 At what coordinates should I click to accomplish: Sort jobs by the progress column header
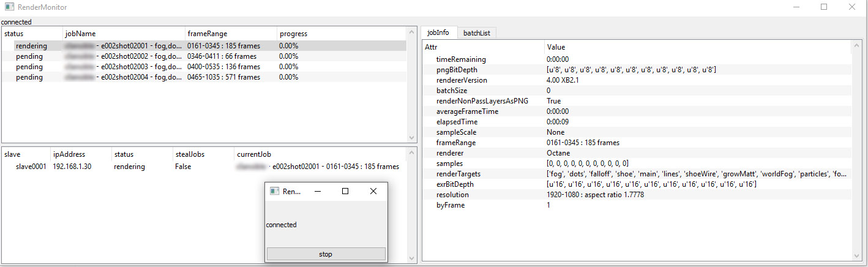coord(293,34)
